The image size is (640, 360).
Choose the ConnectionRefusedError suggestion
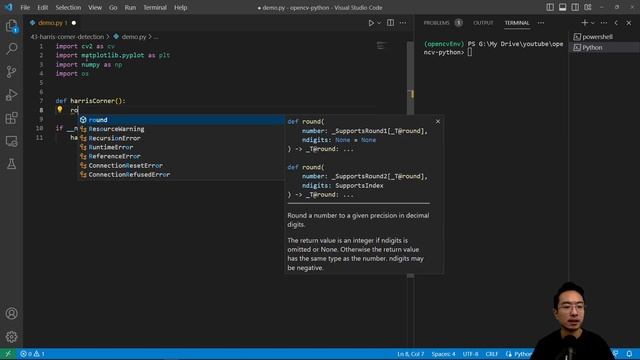point(182,174)
